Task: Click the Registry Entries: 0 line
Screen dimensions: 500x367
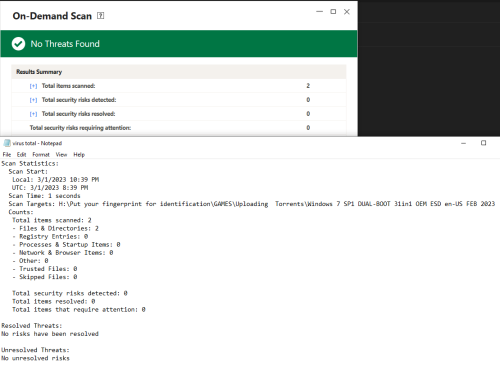Action: click(x=50, y=236)
